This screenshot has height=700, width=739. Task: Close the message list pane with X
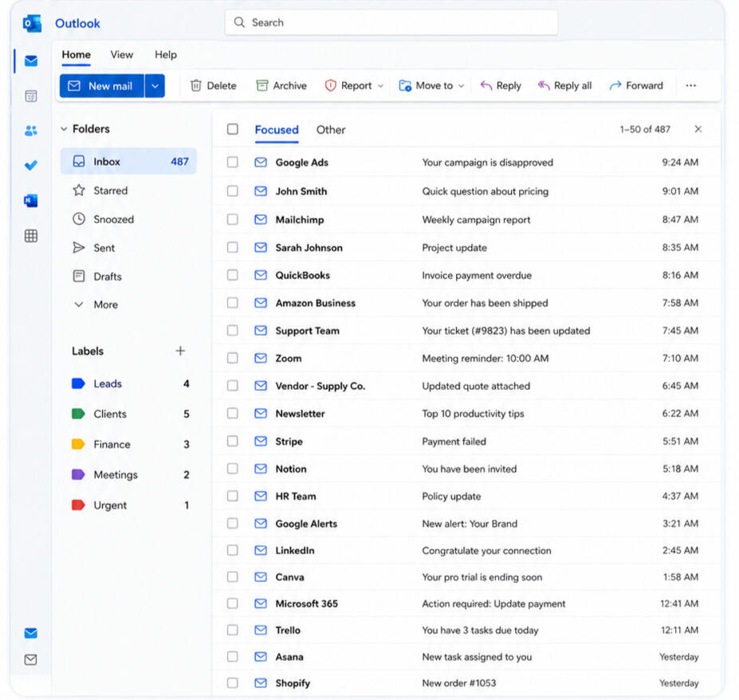(698, 129)
